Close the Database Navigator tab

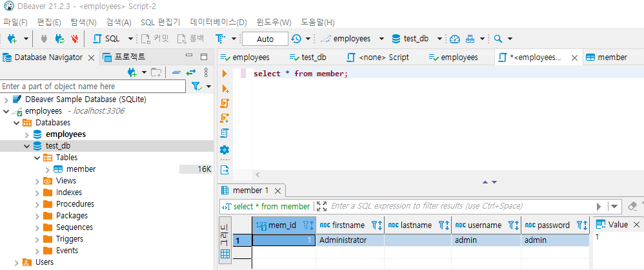point(92,57)
